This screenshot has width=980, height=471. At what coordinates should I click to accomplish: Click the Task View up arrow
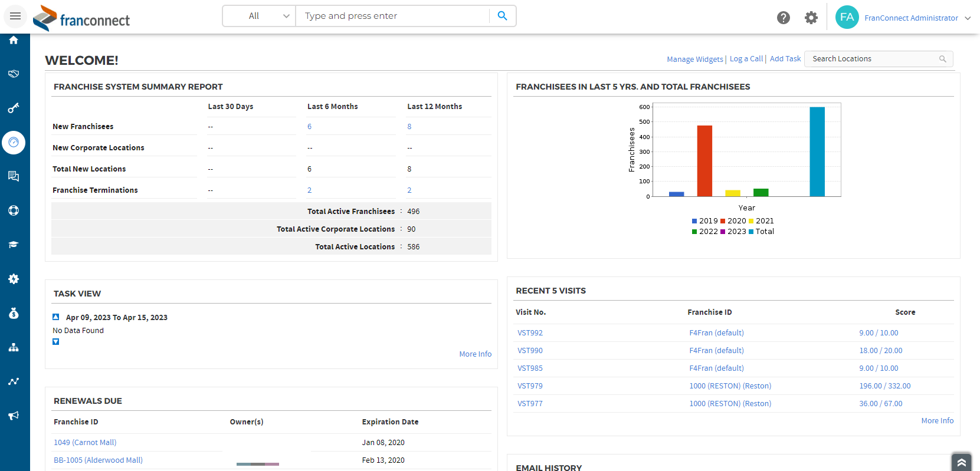[56, 317]
